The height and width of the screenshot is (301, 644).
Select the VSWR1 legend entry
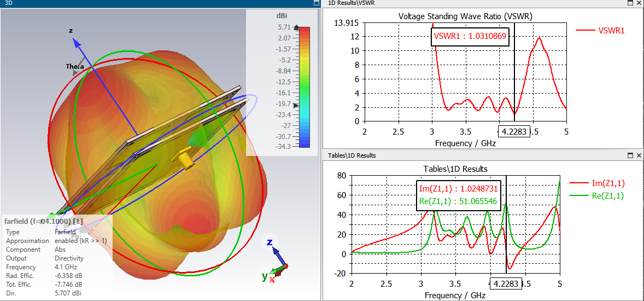(600, 31)
